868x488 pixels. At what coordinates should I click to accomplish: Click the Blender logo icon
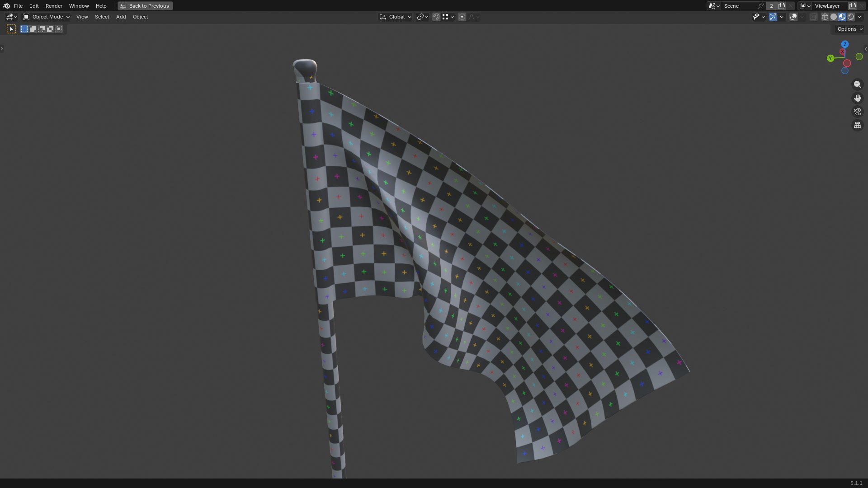tap(6, 6)
